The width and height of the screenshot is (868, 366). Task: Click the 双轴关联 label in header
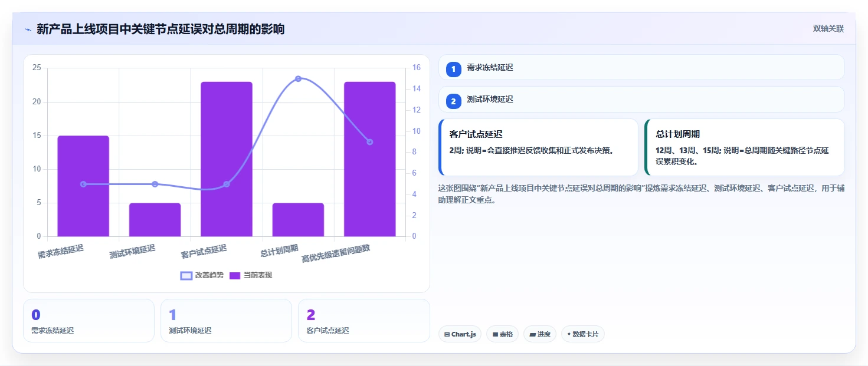tap(828, 29)
